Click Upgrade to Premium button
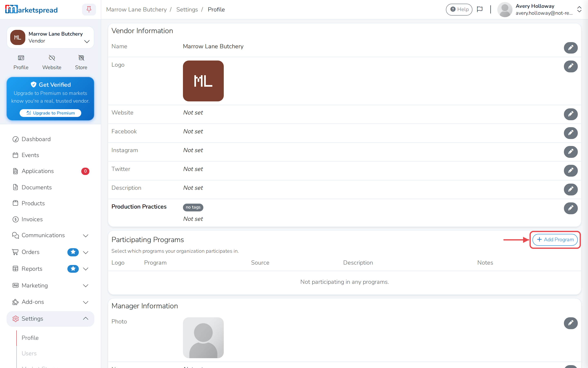This screenshot has width=588, height=368. pos(50,113)
